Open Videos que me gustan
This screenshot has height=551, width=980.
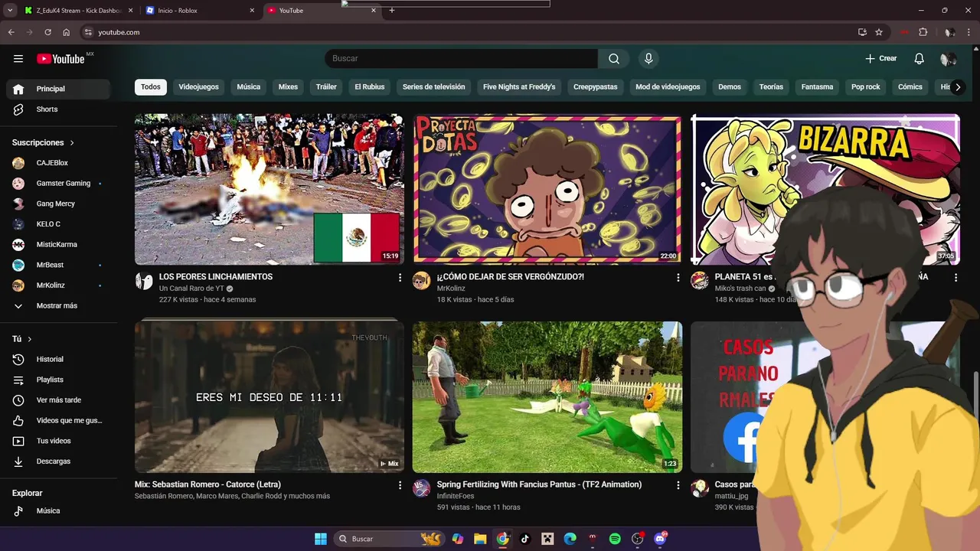59,421
